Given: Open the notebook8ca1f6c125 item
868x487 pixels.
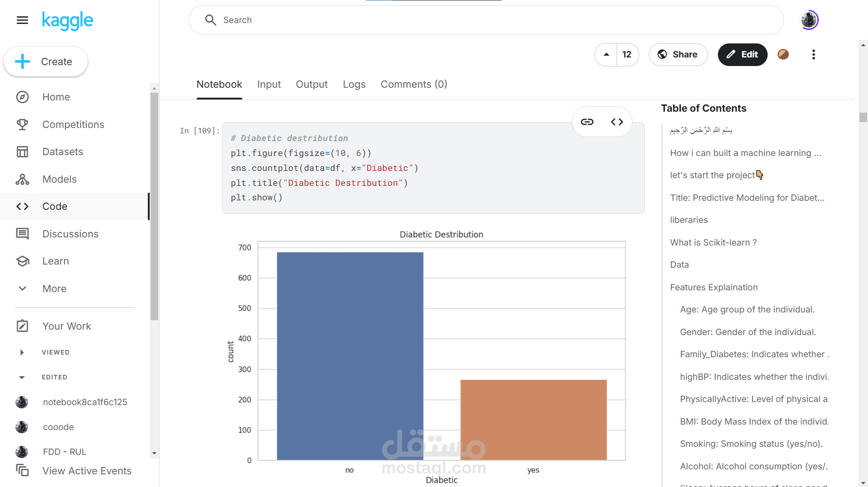Looking at the screenshot, I should tap(85, 402).
